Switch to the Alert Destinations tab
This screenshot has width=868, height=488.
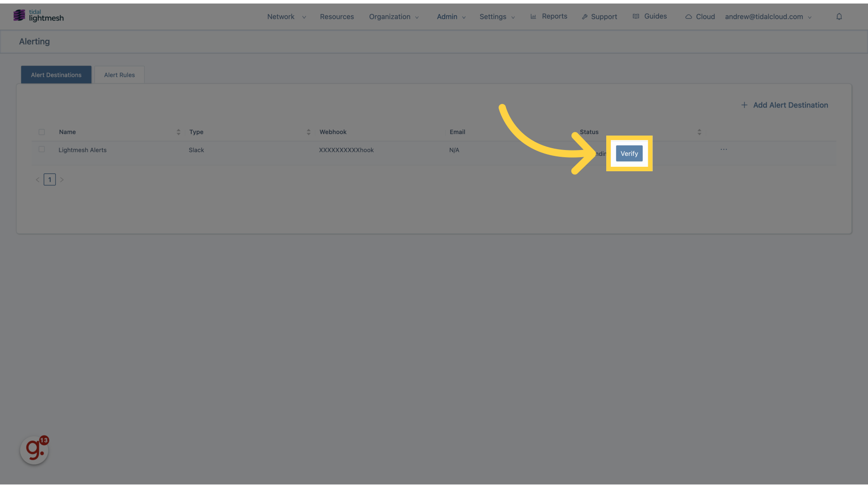56,74
